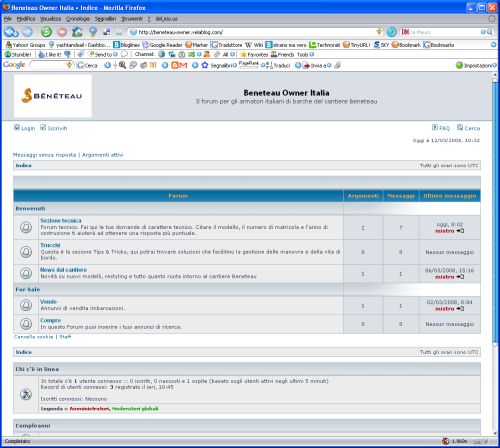View Messaggi senza risposta
Screen dimensions: 500x448
pyautogui.click(x=45, y=155)
